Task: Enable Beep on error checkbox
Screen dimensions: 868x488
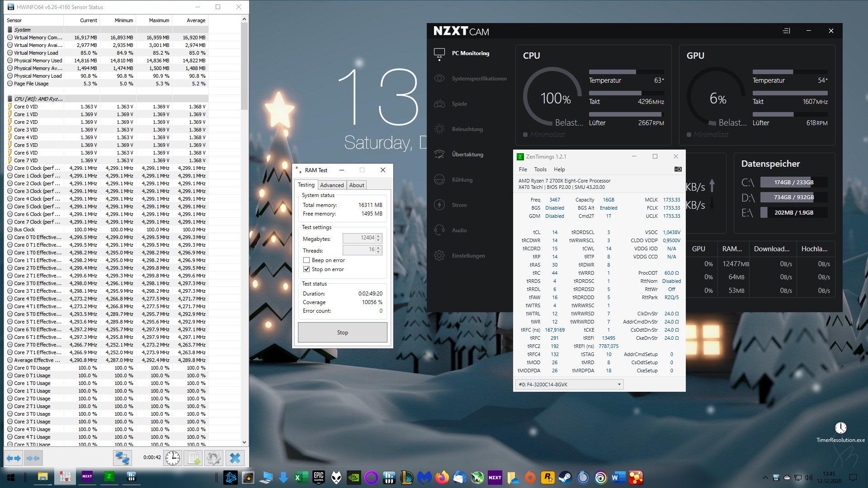Action: point(307,260)
